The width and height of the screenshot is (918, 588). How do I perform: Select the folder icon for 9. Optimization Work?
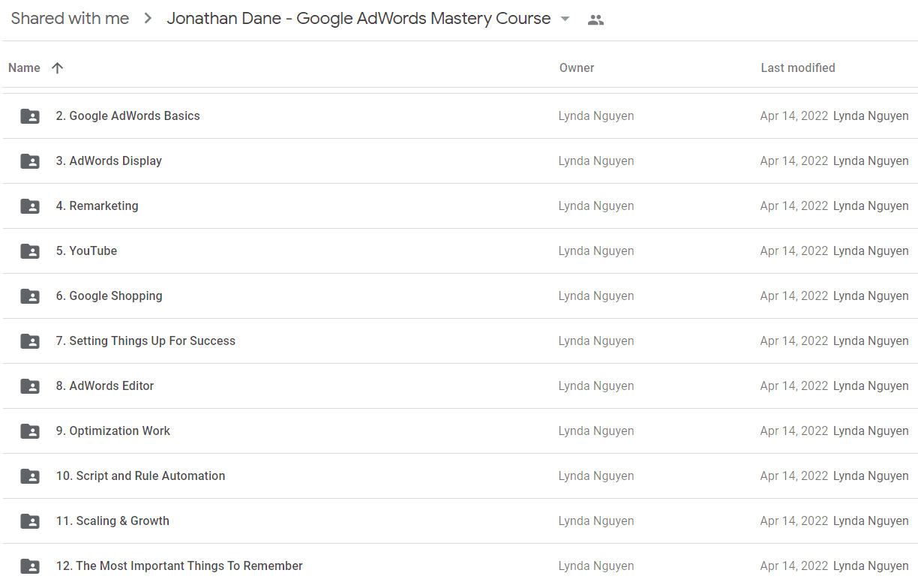pyautogui.click(x=30, y=431)
